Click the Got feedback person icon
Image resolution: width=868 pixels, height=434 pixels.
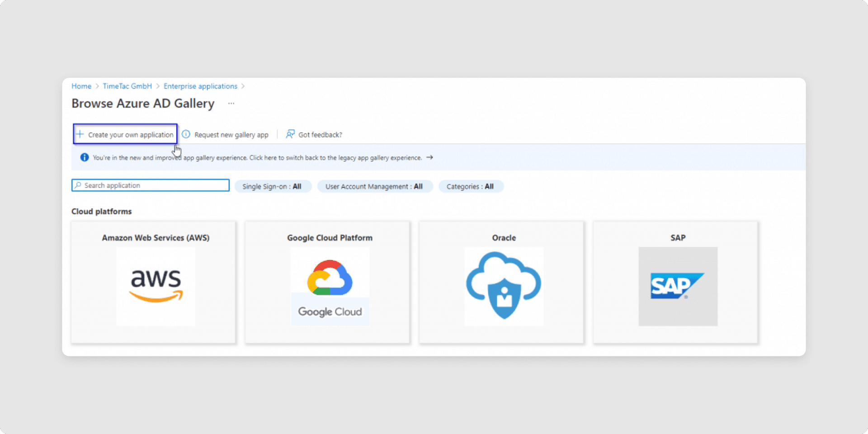tap(290, 134)
